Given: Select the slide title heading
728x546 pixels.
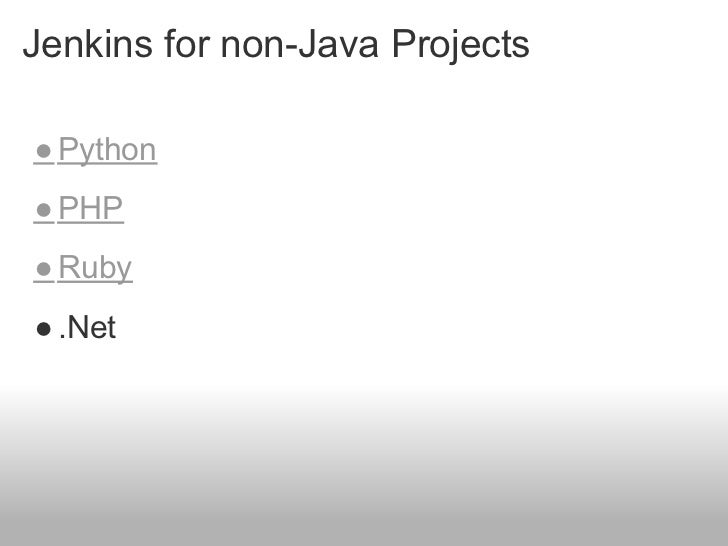Looking at the screenshot, I should [275, 44].
